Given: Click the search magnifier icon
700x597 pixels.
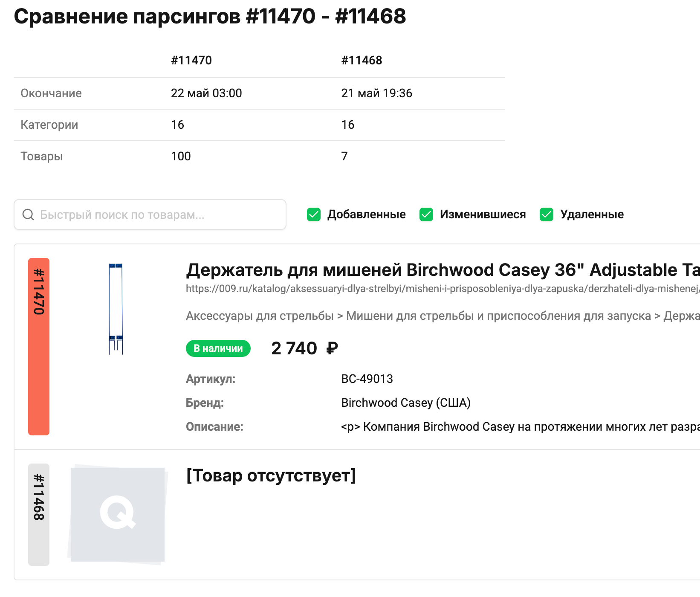Looking at the screenshot, I should coord(28,214).
